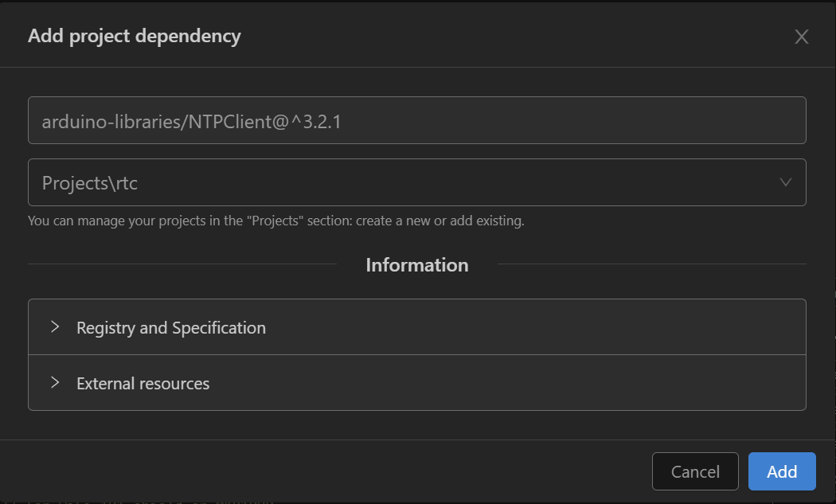The height and width of the screenshot is (504, 836).
Task: Click the arduino-libraries owner text in the field
Action: coord(111,122)
